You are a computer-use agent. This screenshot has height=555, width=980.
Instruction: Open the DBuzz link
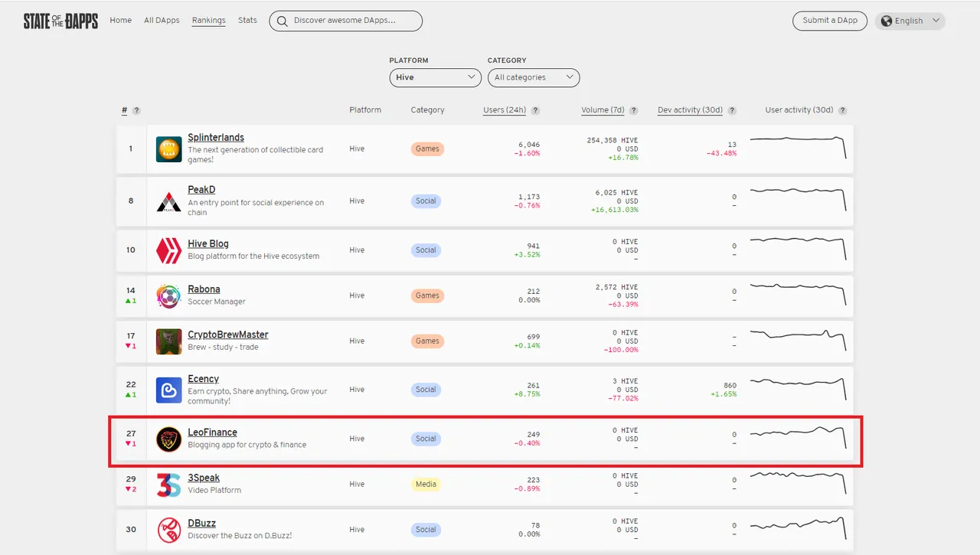tap(201, 524)
